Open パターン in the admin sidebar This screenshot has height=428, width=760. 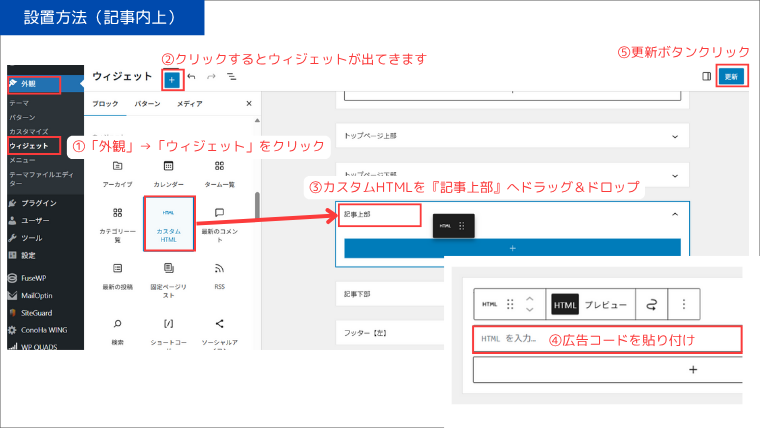click(22, 117)
